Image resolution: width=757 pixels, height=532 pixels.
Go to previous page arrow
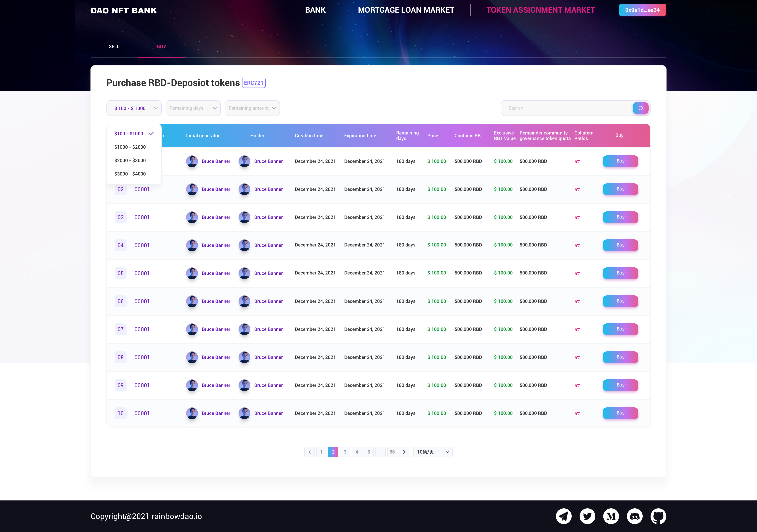(x=309, y=452)
